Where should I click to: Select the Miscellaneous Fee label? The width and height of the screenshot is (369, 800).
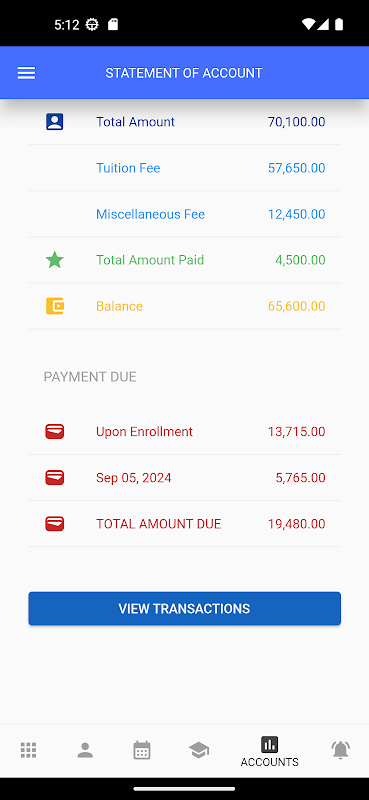(x=151, y=214)
